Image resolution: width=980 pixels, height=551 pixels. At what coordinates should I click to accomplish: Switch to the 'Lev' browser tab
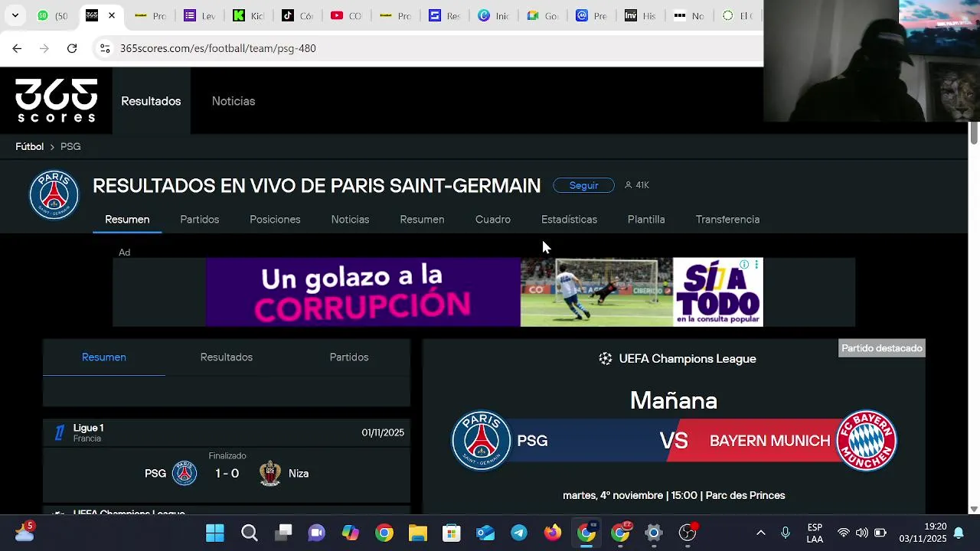[x=198, y=15]
